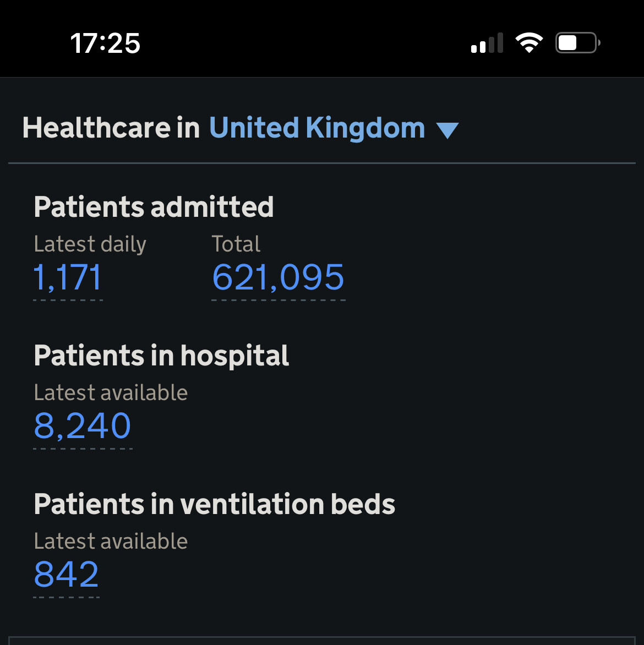Image resolution: width=644 pixels, height=645 pixels.
Task: Tap Latest available label above 8,240
Action: (x=111, y=392)
